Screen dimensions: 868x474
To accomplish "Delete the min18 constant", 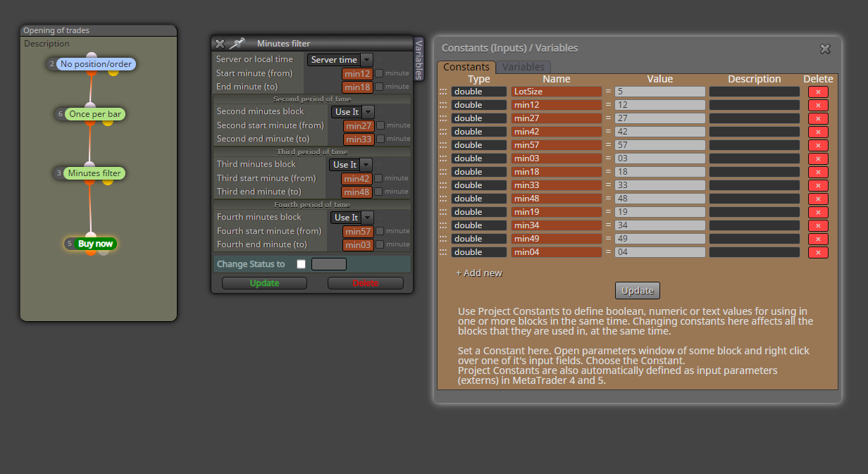I will 818,172.
